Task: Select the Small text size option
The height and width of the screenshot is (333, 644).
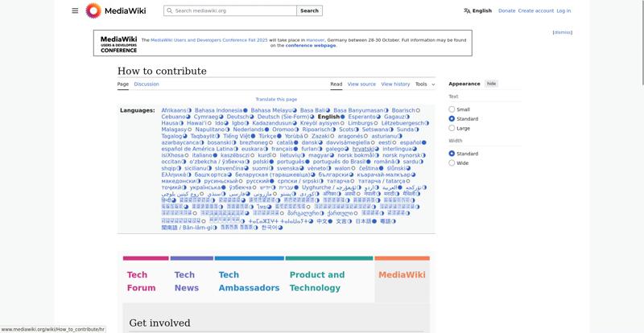Action: pos(452,109)
